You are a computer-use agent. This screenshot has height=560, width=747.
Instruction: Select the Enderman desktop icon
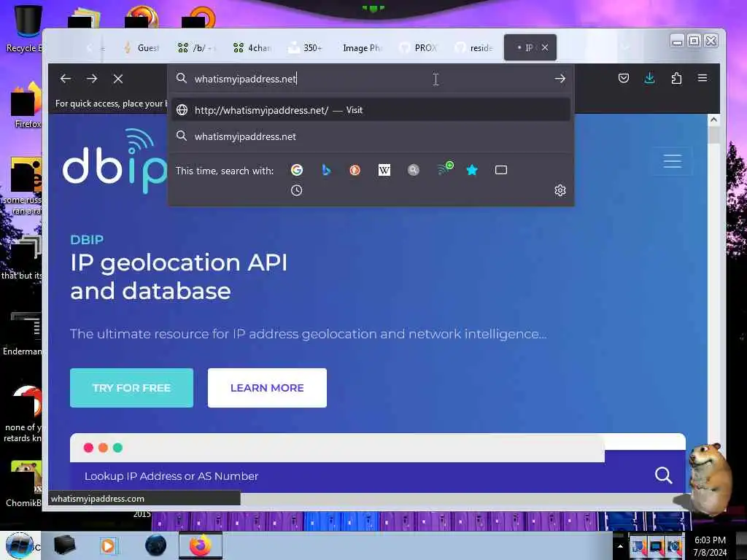(23, 333)
